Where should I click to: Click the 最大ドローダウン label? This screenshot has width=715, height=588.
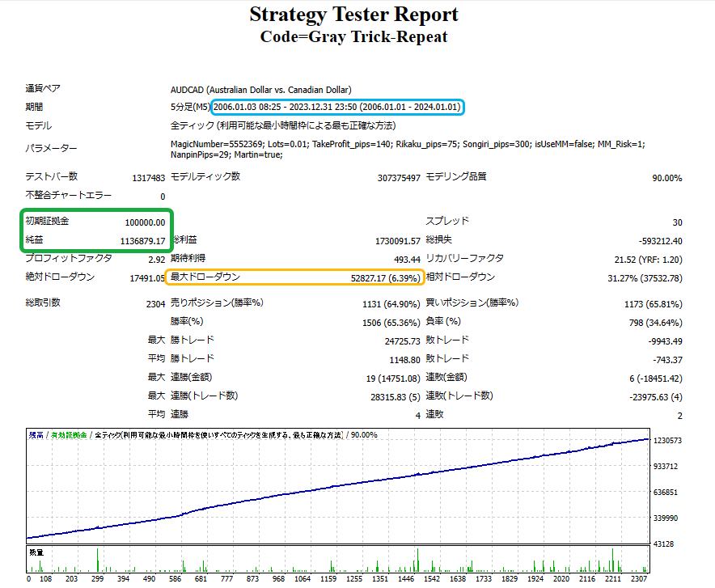[x=205, y=277]
